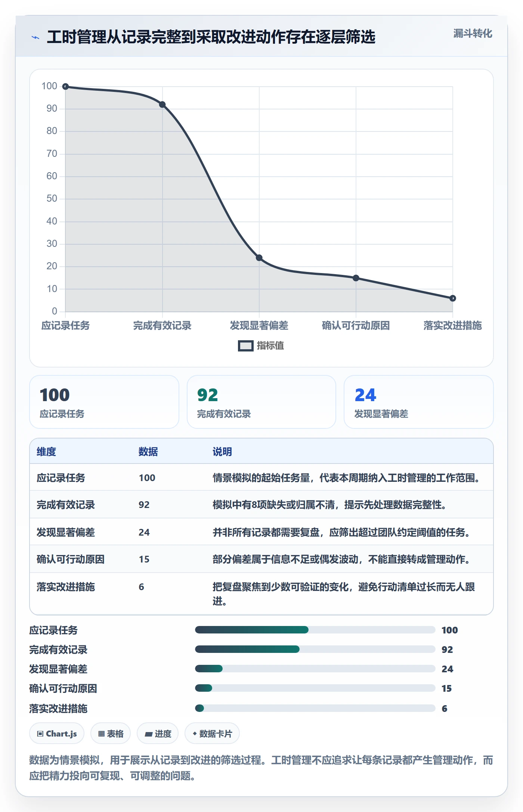Click the progress bar for 确认可行动原因
This screenshot has height=812, width=523.
[x=315, y=688]
